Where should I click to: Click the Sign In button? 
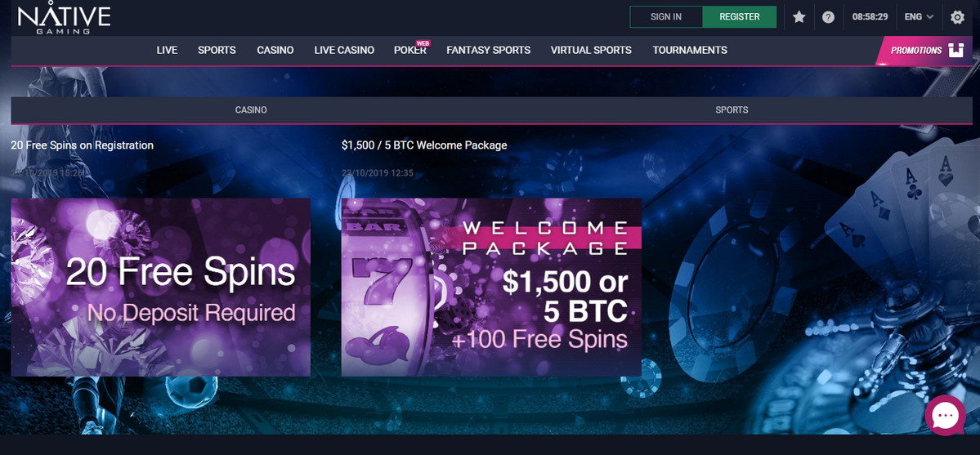(x=666, y=17)
